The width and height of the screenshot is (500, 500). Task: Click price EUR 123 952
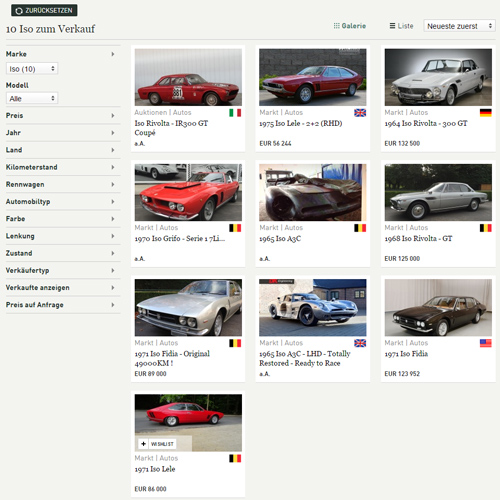coord(402,374)
